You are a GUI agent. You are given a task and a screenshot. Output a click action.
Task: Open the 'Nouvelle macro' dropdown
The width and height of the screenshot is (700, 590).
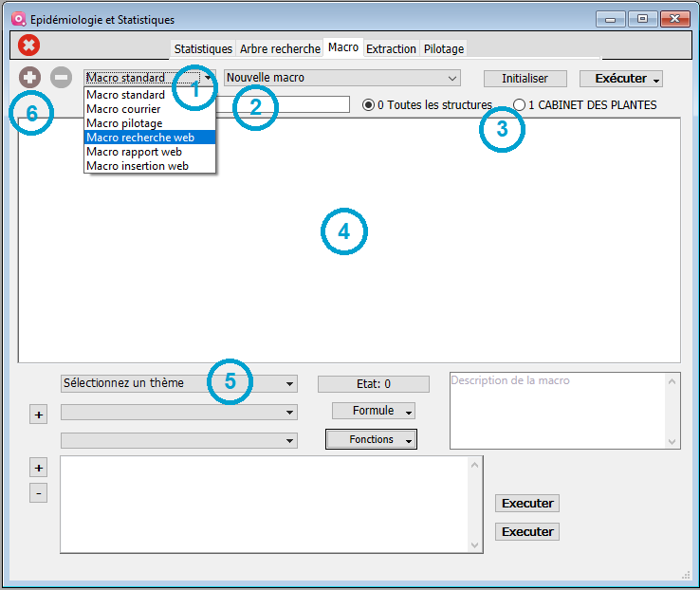[341, 78]
